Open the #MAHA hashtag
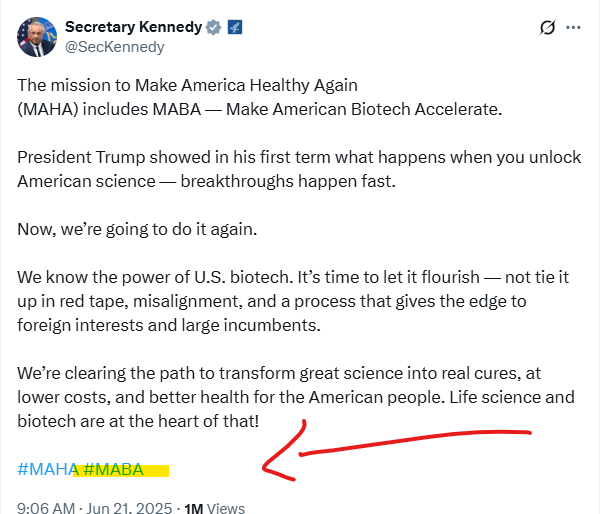This screenshot has height=514, width=608. (x=47, y=469)
